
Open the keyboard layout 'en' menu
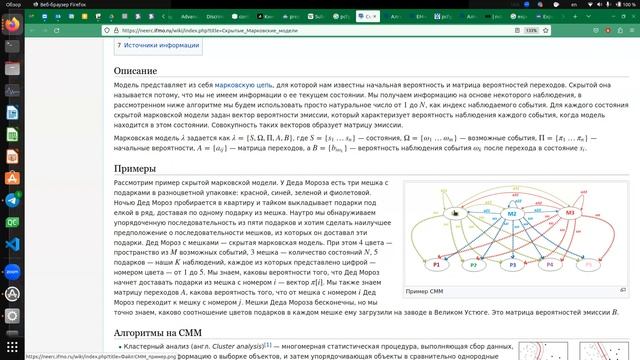tap(574, 4)
